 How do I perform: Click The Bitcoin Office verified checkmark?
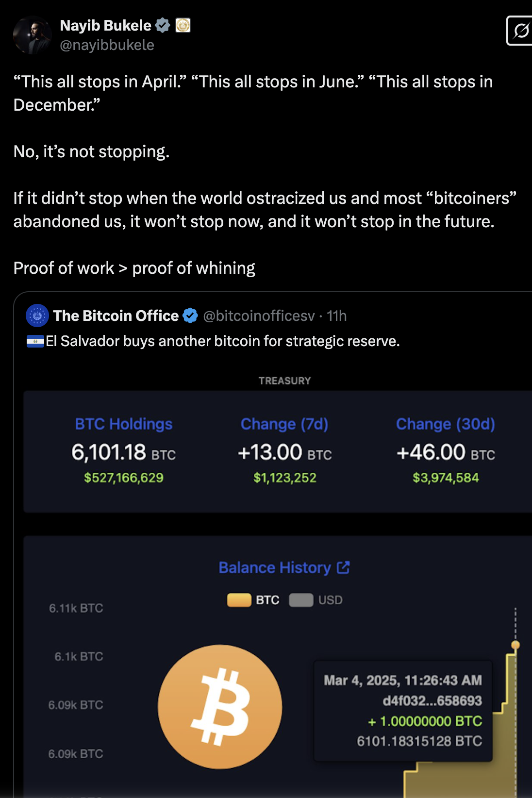[x=190, y=316]
